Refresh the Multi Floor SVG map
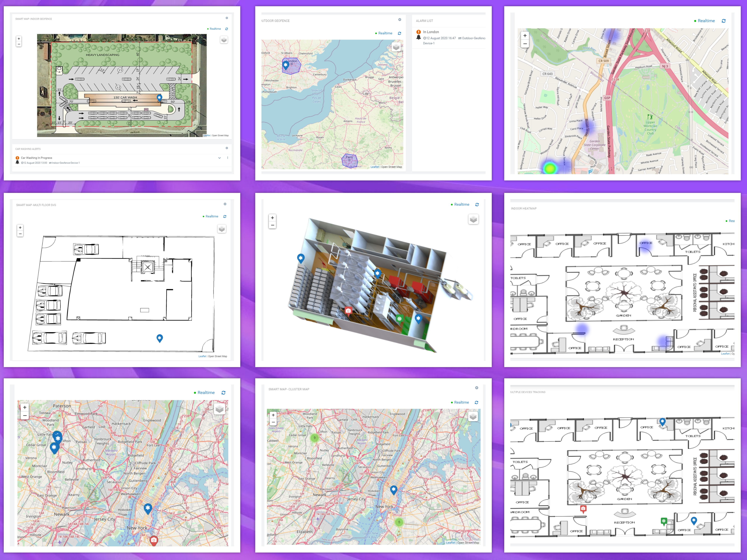Viewport: 747px width, 560px height. click(x=225, y=217)
